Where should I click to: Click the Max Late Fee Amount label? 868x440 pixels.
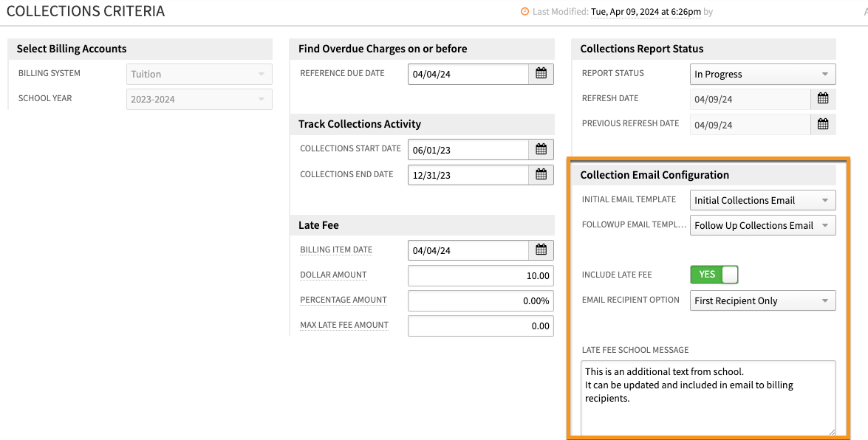[x=344, y=325]
